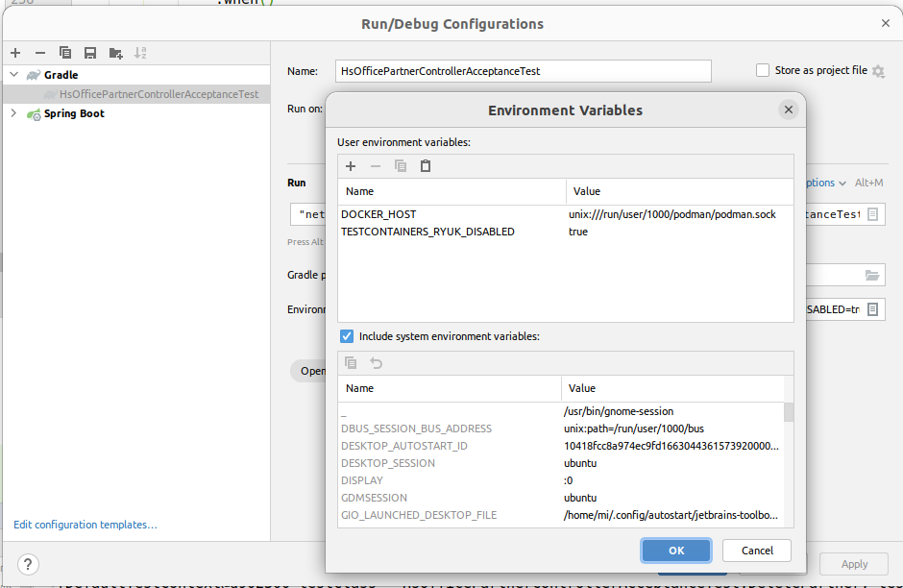Image resolution: width=903 pixels, height=588 pixels.
Task: Revert system environment variables with undo icon
Action: click(376, 363)
